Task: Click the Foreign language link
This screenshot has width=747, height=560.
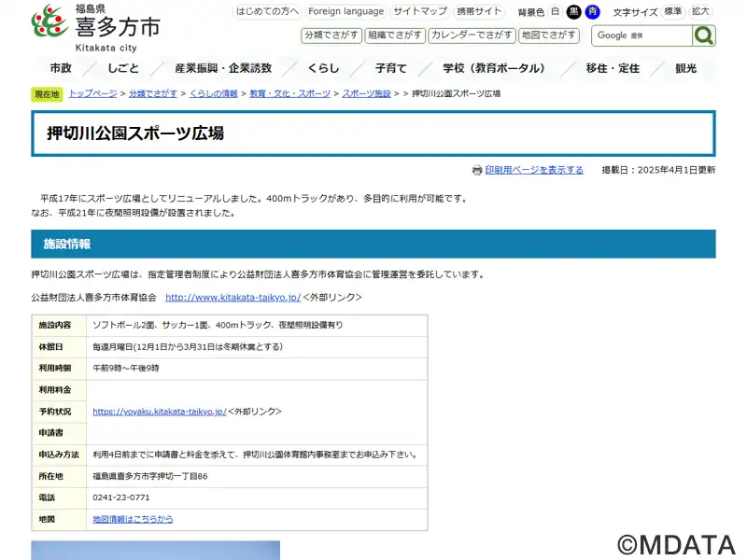Action: 345,12
